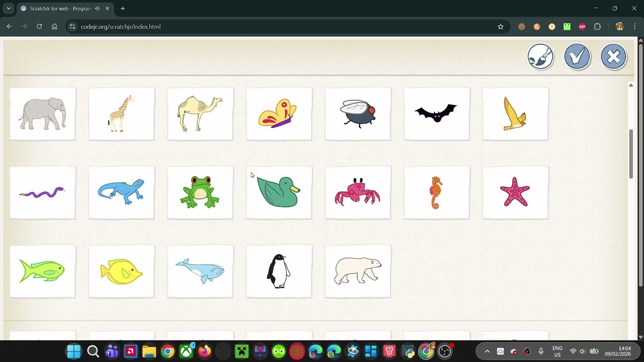Image resolution: width=644 pixels, height=362 pixels.
Task: Select the orange seahorse character
Action: pyautogui.click(x=437, y=193)
